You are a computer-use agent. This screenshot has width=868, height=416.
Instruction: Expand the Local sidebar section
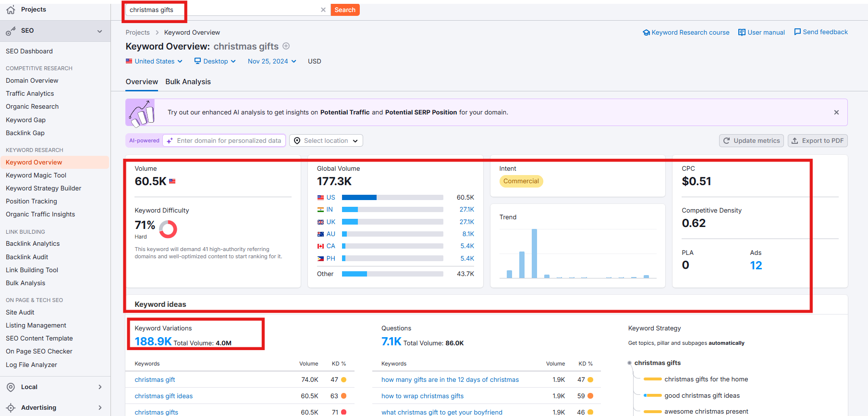[100, 387]
